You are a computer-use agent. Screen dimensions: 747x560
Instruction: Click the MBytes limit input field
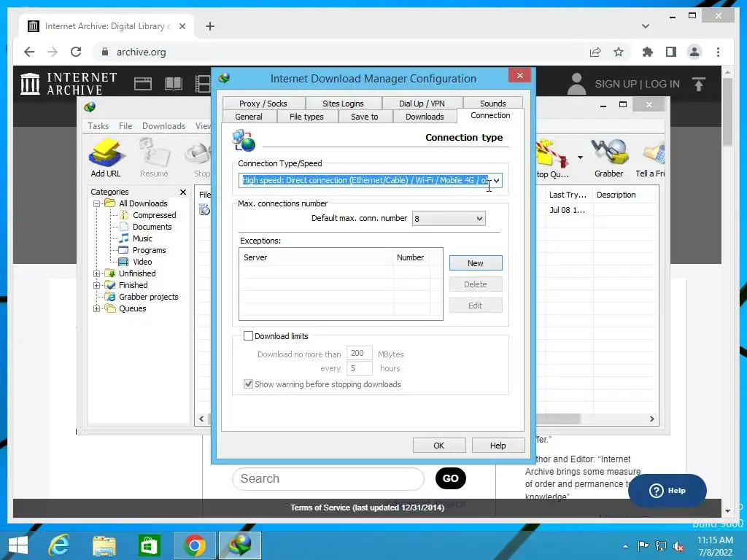coord(359,354)
